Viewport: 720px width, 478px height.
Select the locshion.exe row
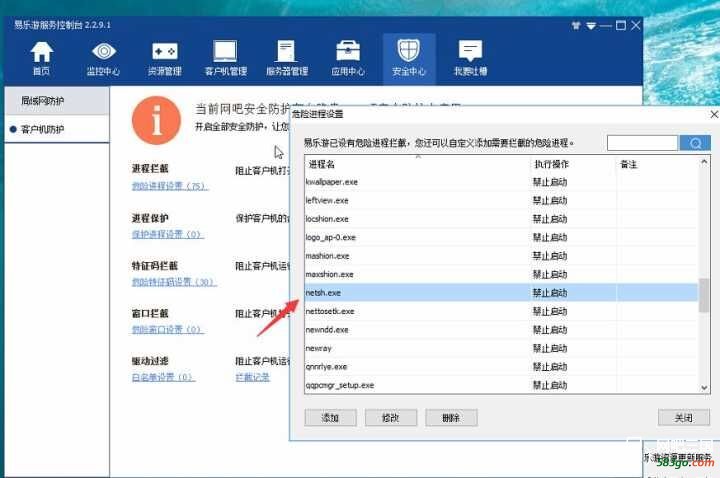click(501, 219)
